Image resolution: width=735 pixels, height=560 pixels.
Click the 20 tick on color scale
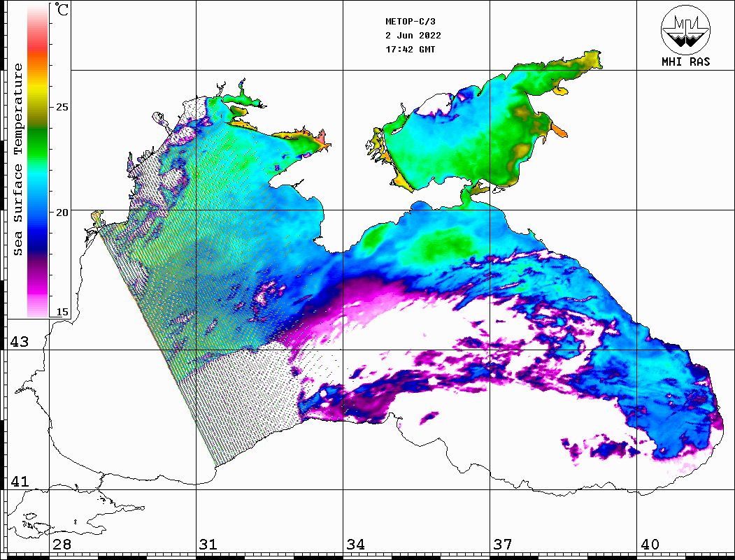[62, 213]
